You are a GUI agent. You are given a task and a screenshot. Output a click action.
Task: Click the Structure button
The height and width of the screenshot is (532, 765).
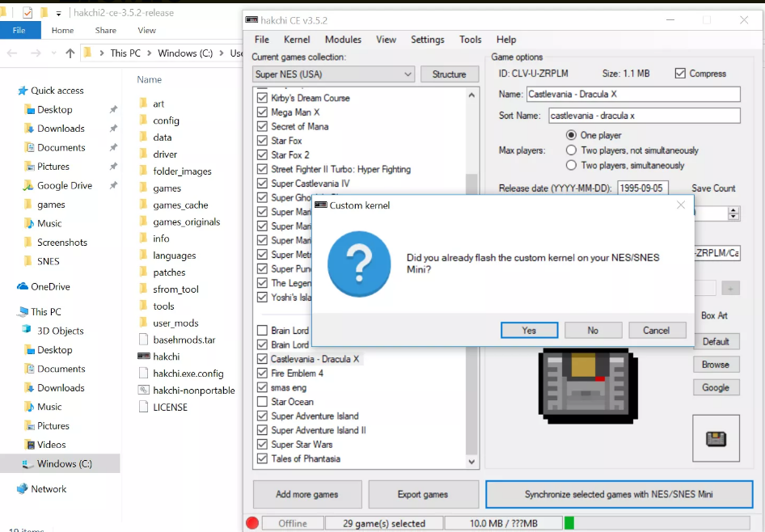pos(450,74)
